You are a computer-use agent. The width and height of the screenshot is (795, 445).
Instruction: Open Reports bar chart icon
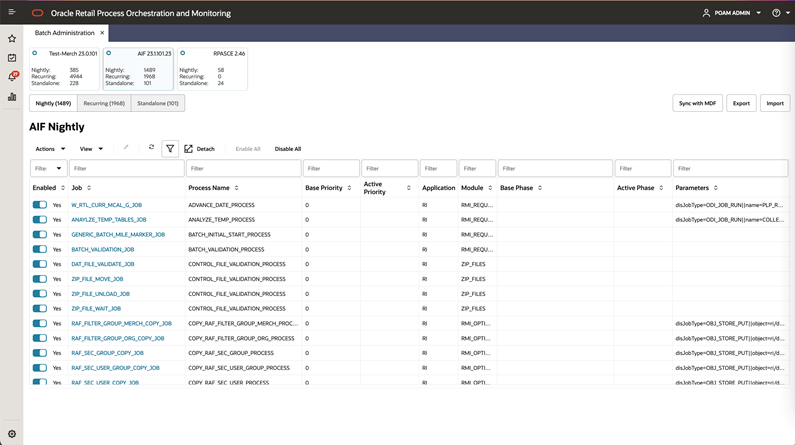point(12,96)
